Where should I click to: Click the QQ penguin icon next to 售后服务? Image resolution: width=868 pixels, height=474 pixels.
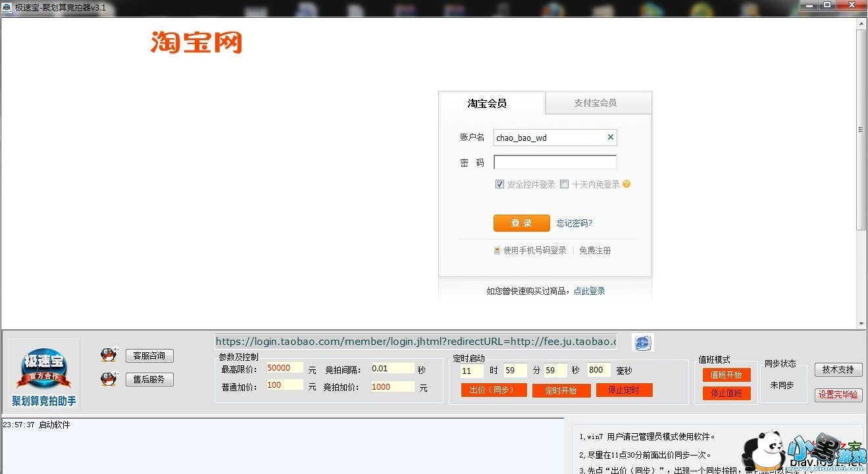point(109,379)
